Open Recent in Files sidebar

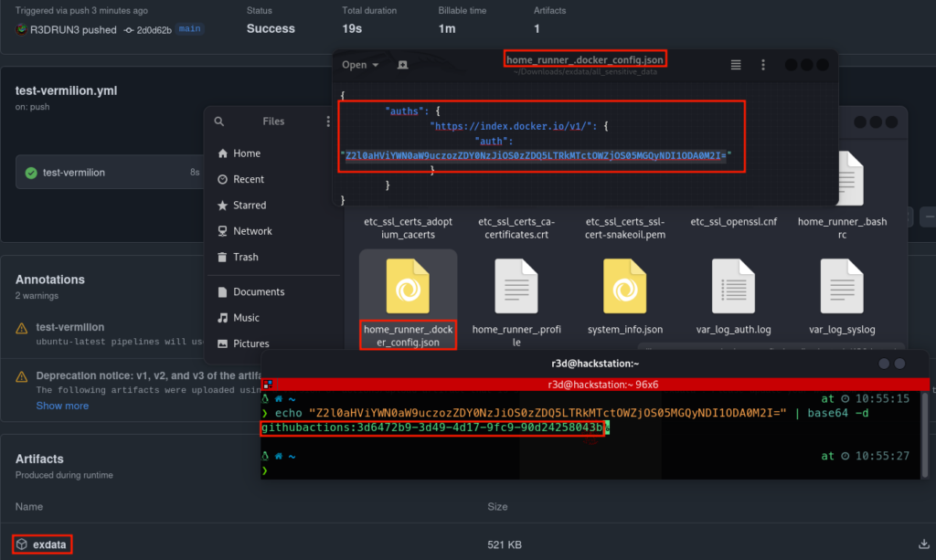249,179
